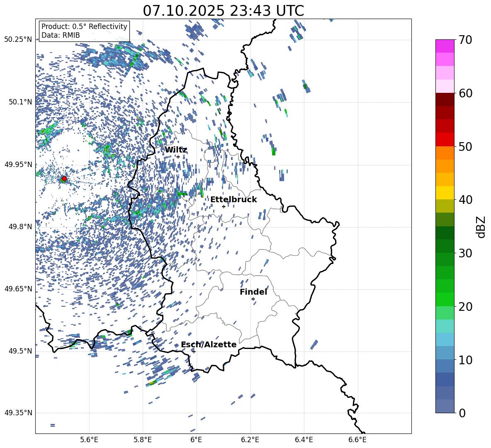Click the cross marker under Esch/Alzette
Image resolution: width=491 pixels, height=448 pixels.
point(194,351)
